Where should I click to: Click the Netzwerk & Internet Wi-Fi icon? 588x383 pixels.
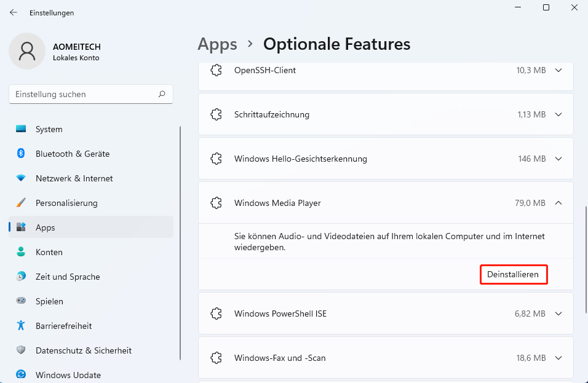coord(21,178)
